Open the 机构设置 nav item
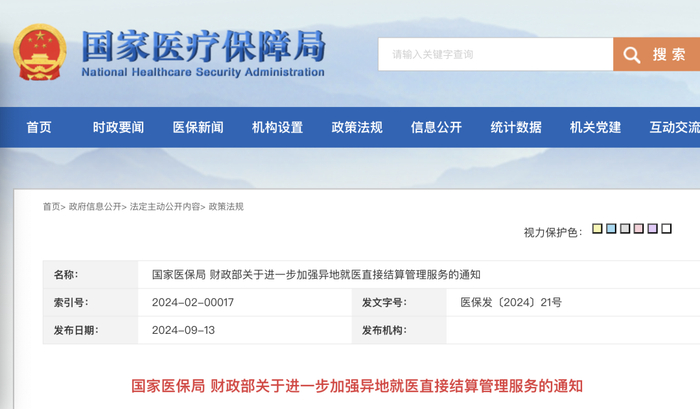 point(277,127)
